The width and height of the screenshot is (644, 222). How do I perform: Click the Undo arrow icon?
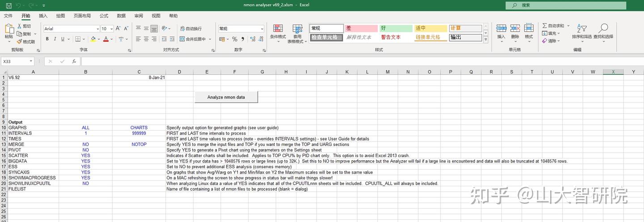[18, 5]
